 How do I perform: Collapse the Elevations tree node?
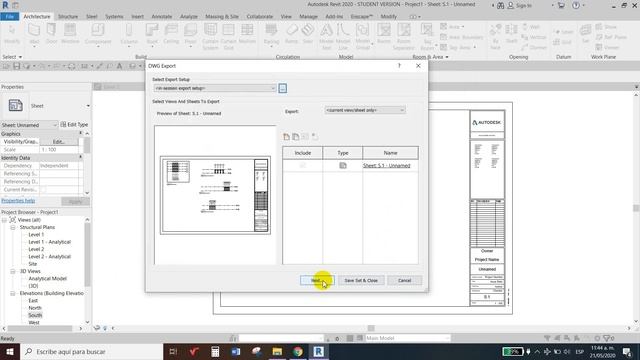coord(13,293)
